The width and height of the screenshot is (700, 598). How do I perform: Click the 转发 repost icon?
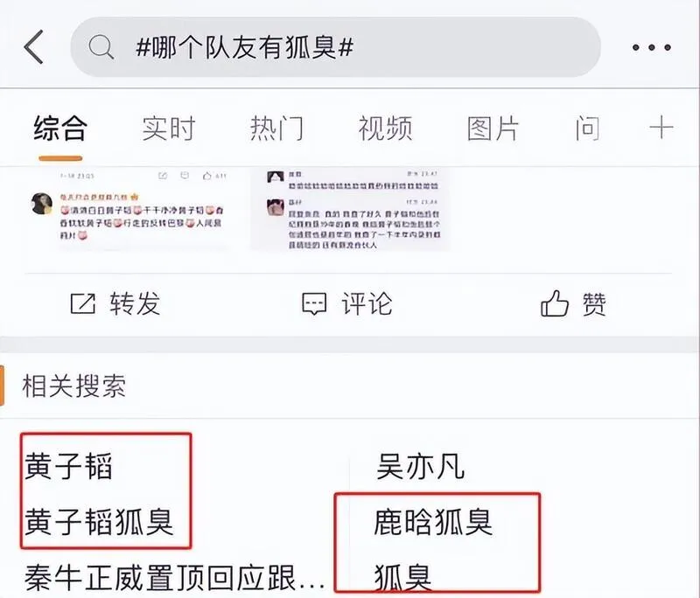[83, 303]
